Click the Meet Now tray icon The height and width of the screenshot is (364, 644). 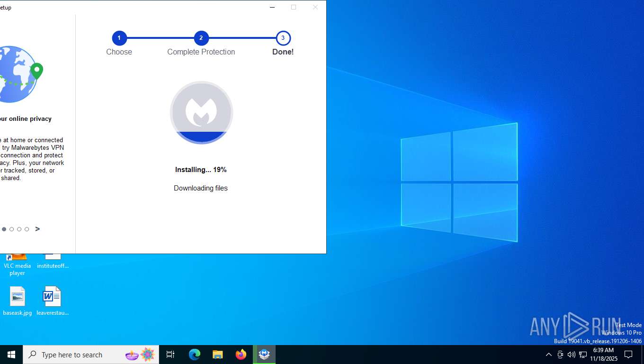(560, 355)
